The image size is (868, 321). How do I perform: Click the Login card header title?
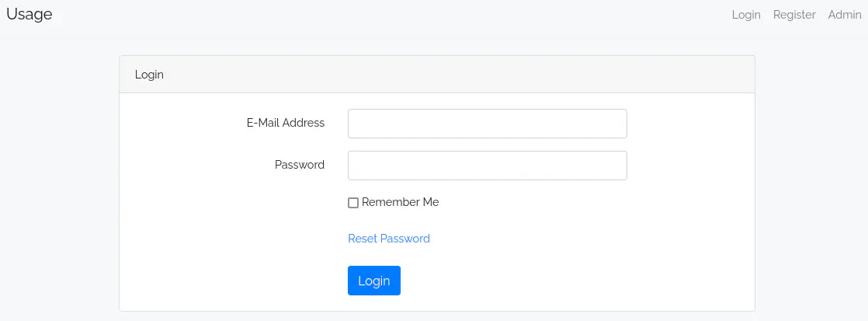point(149,75)
